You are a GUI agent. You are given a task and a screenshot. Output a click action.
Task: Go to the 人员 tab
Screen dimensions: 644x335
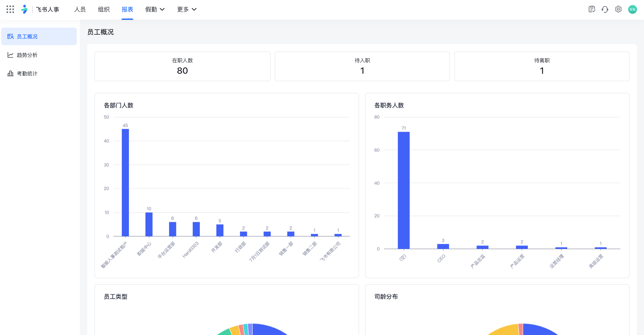pos(80,9)
